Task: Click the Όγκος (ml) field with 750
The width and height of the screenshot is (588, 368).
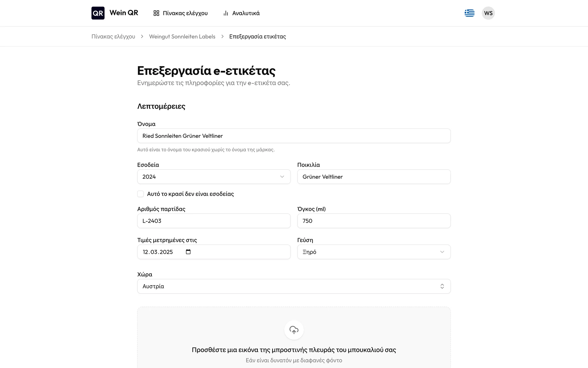Action: (374, 221)
